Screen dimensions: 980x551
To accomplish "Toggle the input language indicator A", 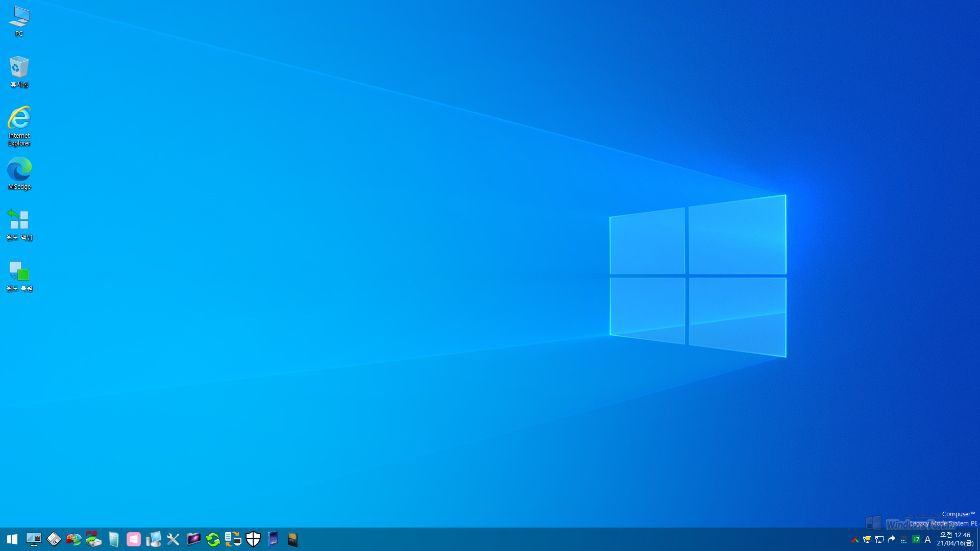I will (928, 540).
